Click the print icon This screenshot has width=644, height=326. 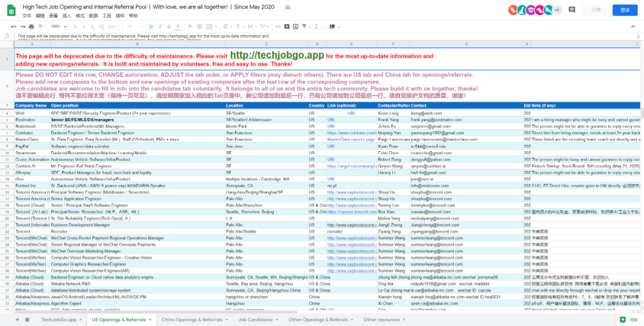click(x=32, y=27)
